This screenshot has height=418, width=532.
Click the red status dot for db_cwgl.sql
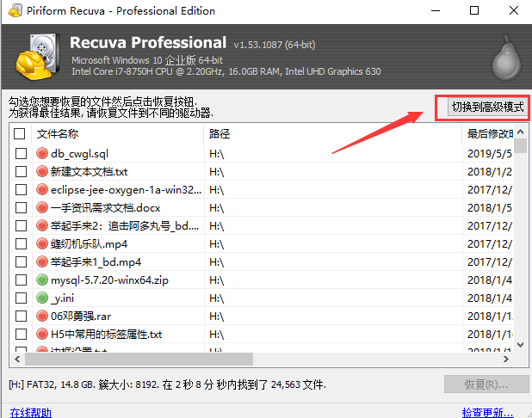tap(42, 153)
